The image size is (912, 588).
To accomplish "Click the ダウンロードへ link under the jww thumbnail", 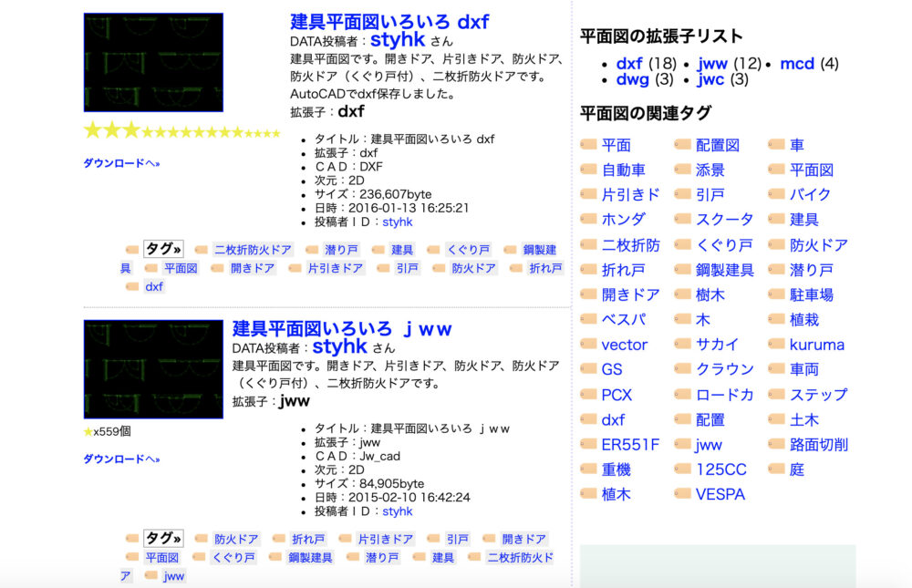I will point(121,459).
